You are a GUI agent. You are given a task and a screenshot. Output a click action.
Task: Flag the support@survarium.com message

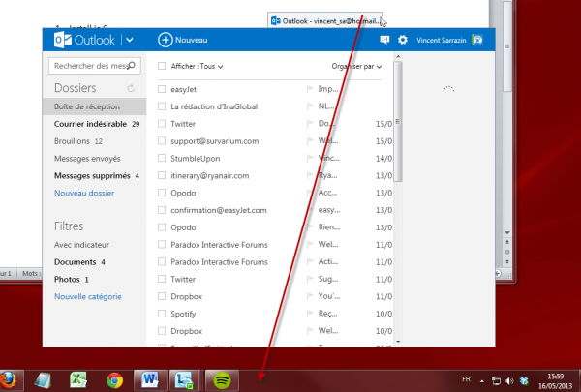point(310,140)
